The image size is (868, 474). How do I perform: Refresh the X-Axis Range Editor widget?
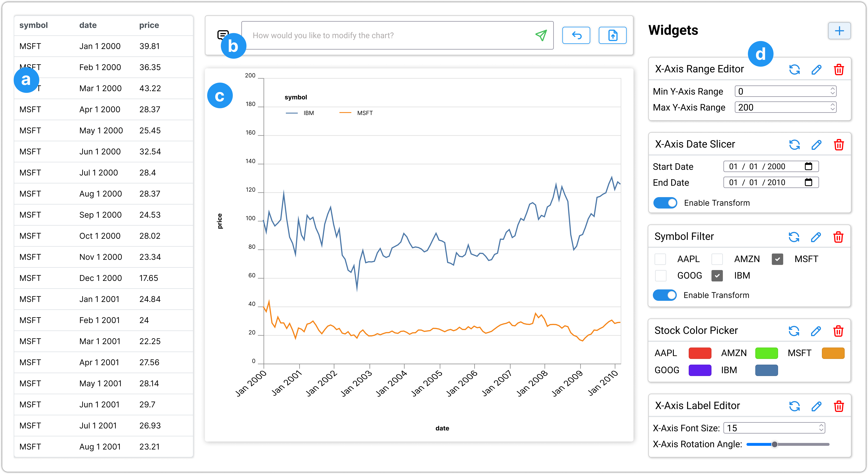pos(795,70)
